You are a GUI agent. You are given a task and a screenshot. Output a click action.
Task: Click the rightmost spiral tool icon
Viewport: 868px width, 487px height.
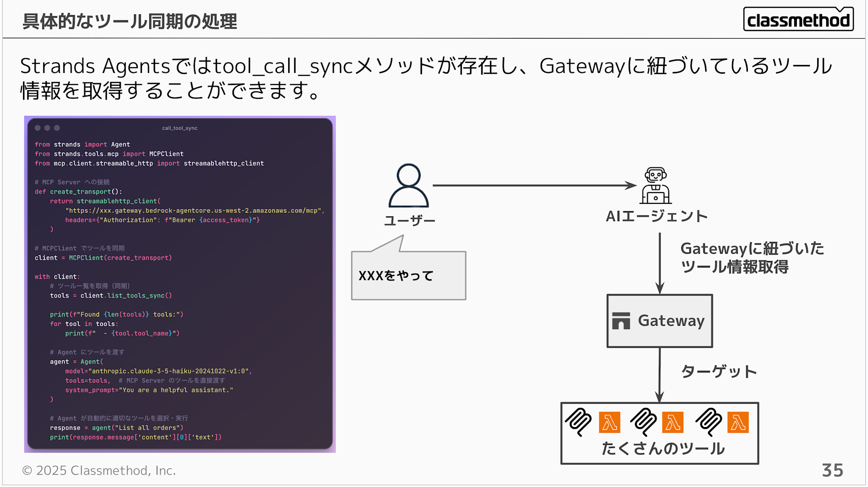pos(708,422)
